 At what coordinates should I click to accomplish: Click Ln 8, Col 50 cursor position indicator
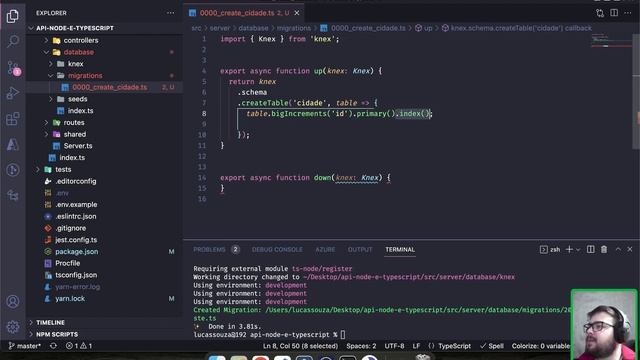pyautogui.click(x=300, y=346)
